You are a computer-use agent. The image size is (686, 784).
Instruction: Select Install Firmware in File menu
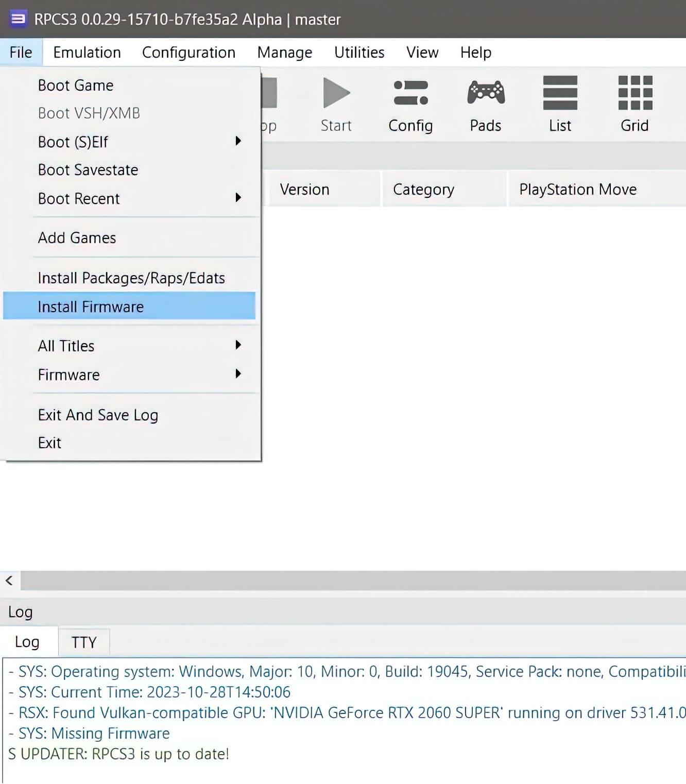click(x=91, y=306)
